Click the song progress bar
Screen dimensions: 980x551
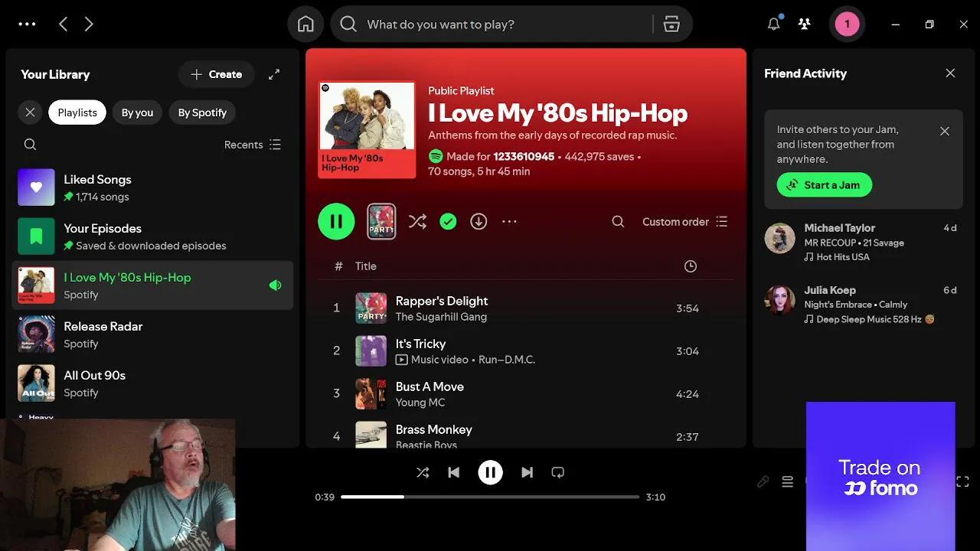(490, 497)
